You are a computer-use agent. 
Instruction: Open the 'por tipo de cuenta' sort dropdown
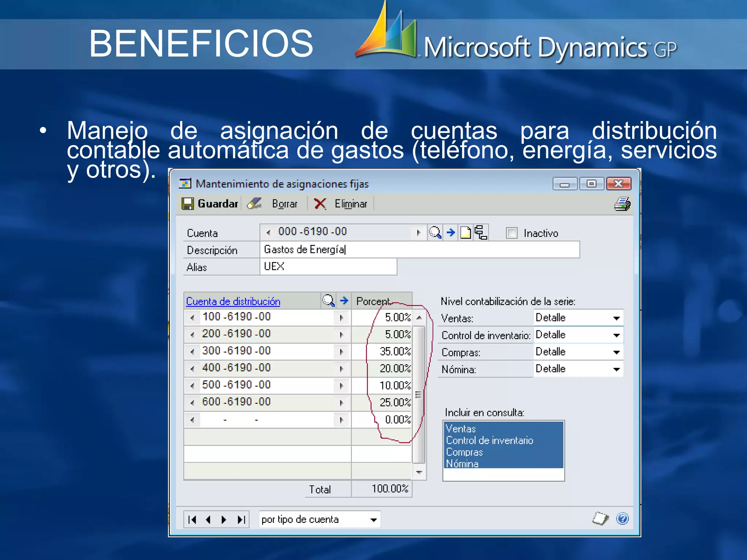pos(373,520)
